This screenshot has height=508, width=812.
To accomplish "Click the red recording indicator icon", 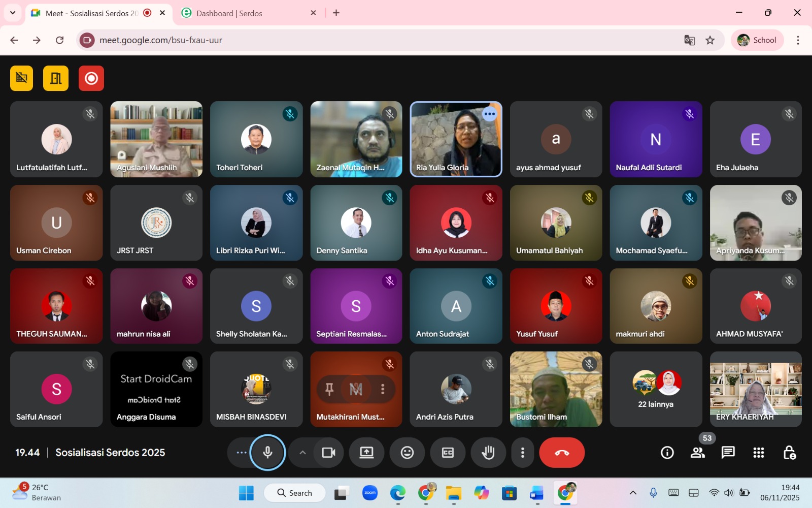I will click(91, 78).
